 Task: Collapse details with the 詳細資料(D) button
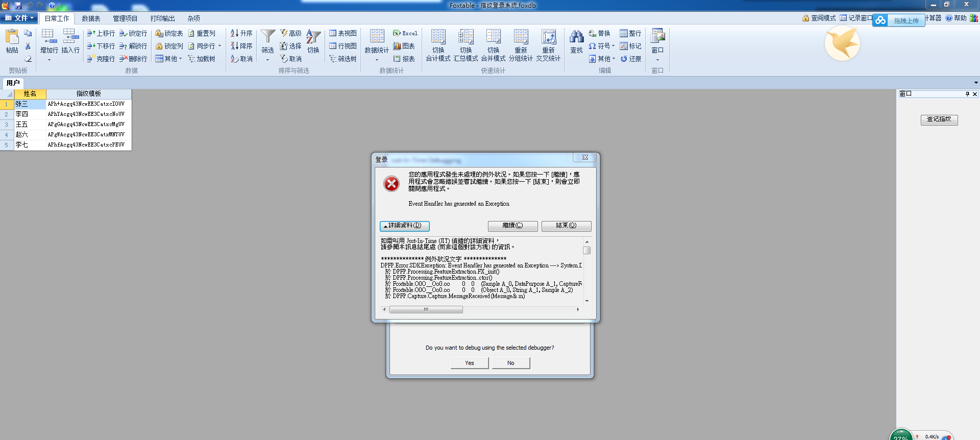405,226
